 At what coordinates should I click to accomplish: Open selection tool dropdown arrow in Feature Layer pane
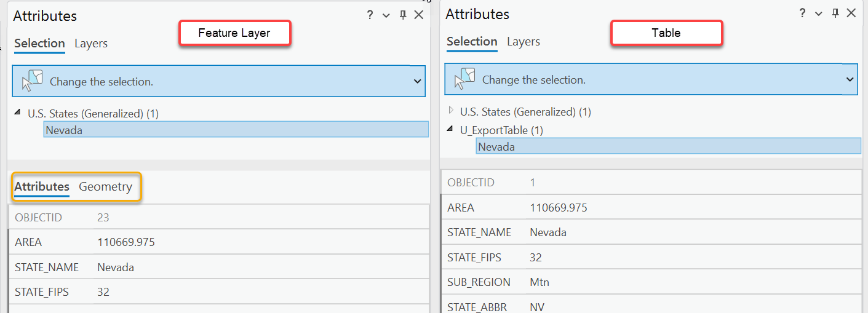click(x=417, y=81)
